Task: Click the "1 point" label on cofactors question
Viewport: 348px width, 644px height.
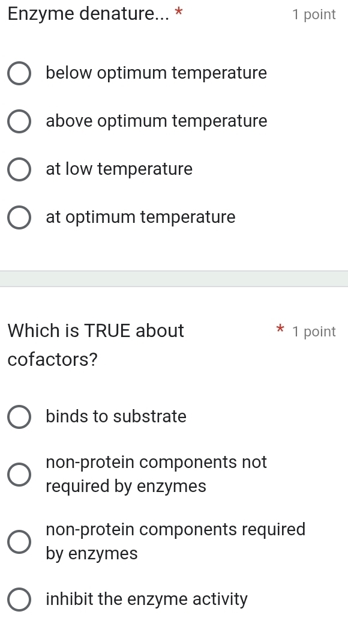Action: click(x=314, y=331)
